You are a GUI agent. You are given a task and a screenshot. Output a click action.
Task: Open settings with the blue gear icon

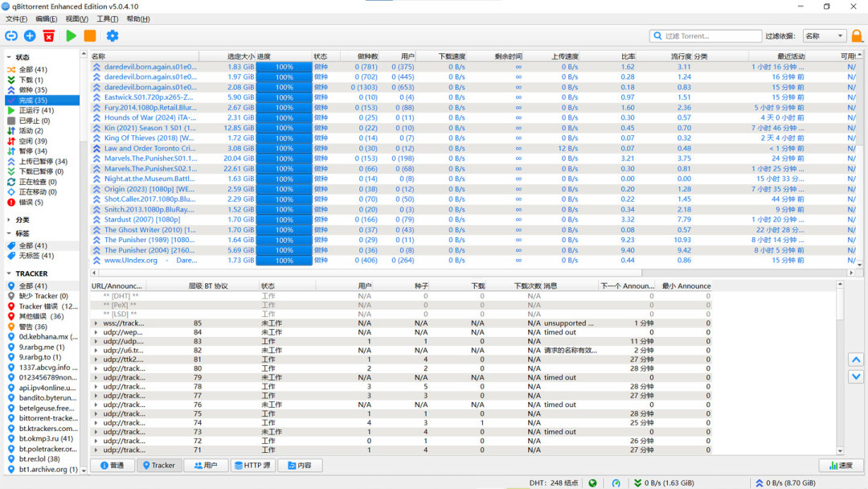click(113, 36)
